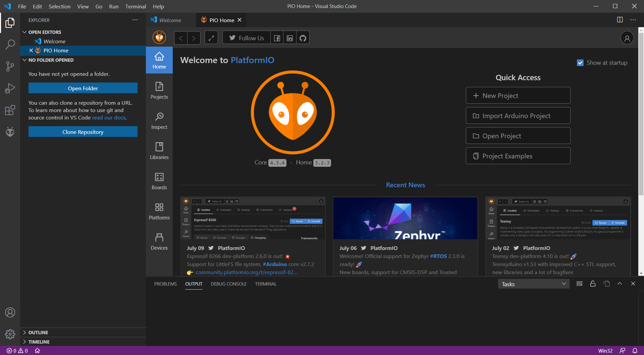Click the Follow Us Twitter button

247,38
